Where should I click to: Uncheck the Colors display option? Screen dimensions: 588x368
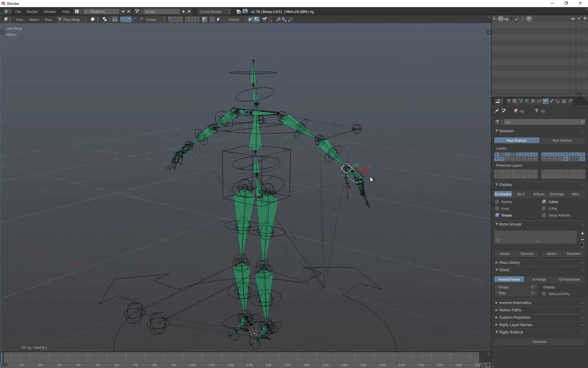tap(544, 202)
